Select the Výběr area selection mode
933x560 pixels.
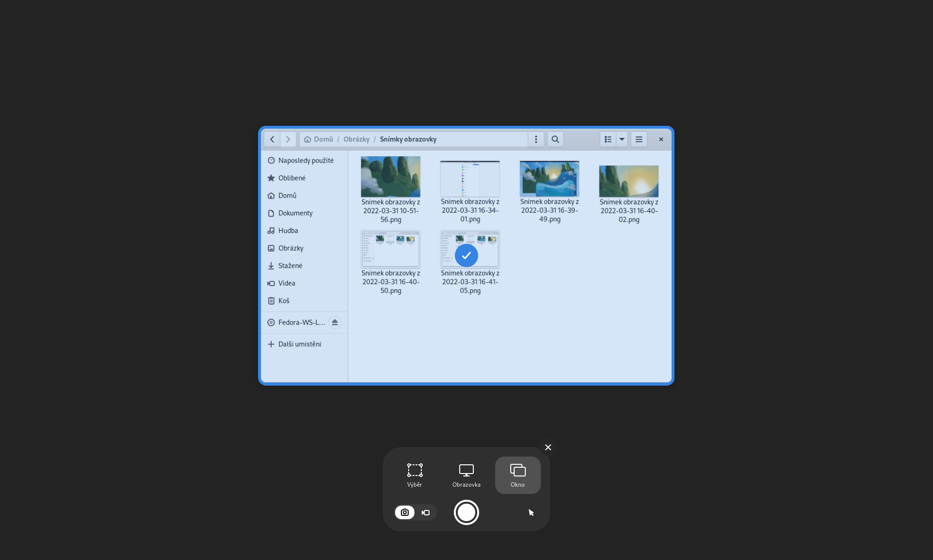click(x=415, y=475)
